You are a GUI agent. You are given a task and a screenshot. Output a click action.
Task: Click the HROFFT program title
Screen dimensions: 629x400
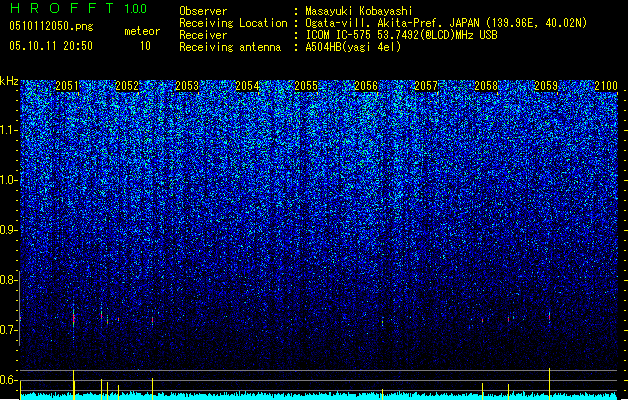tap(62, 8)
